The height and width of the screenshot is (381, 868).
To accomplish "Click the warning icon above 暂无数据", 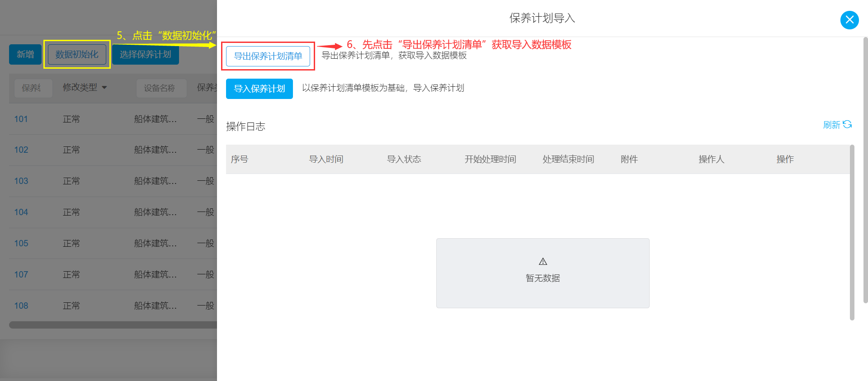I will [x=543, y=261].
